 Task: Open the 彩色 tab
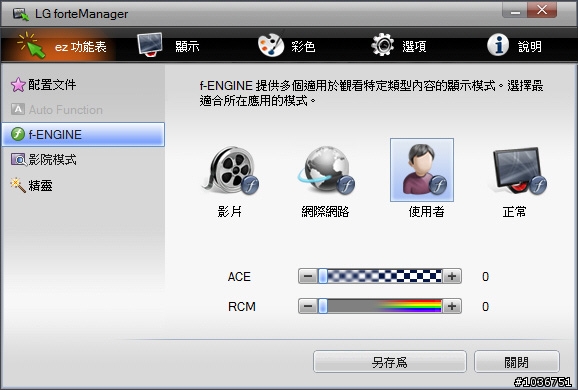pos(286,46)
